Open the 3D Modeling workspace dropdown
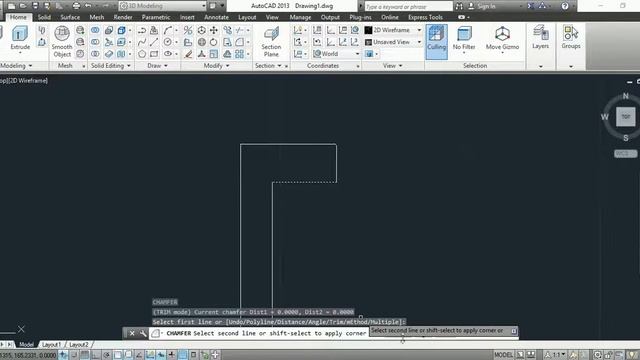 (162, 6)
